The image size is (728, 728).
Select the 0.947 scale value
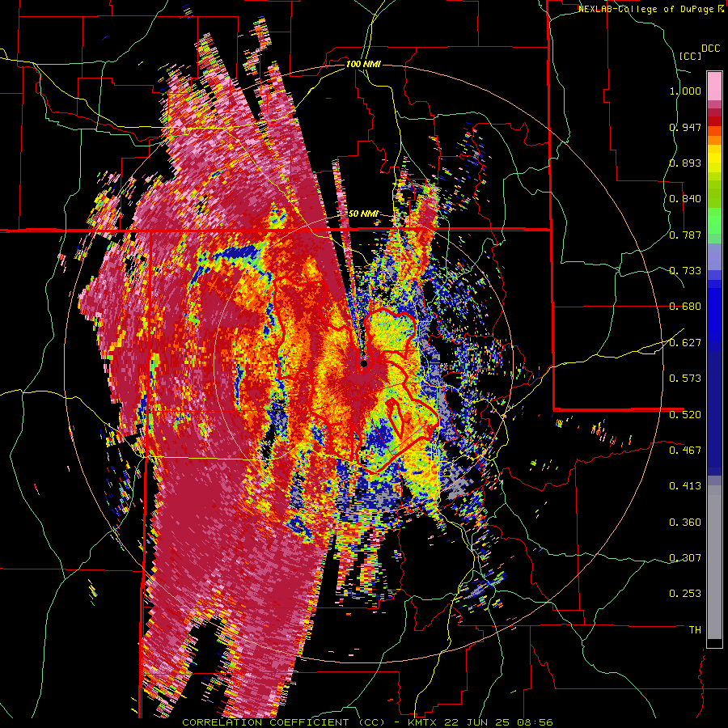685,127
